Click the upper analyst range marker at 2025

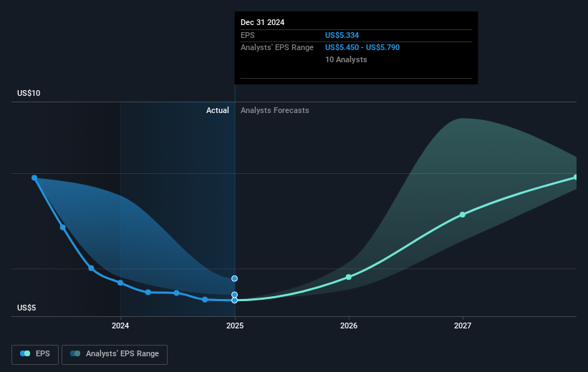pos(234,278)
